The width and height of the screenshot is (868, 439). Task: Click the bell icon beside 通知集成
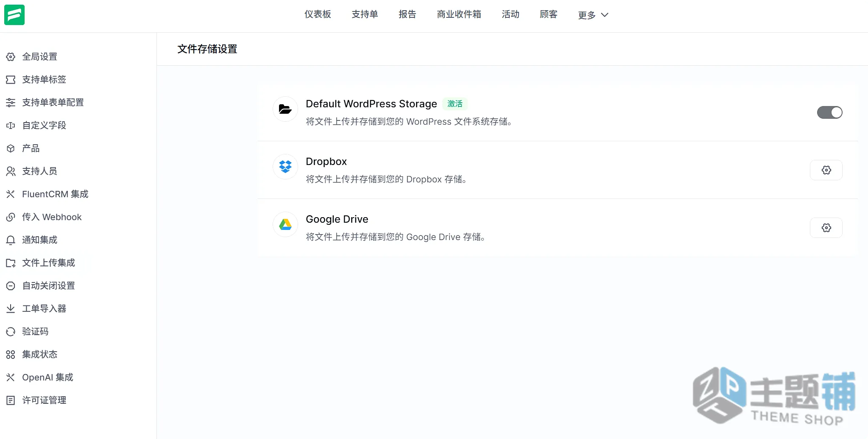pos(11,240)
